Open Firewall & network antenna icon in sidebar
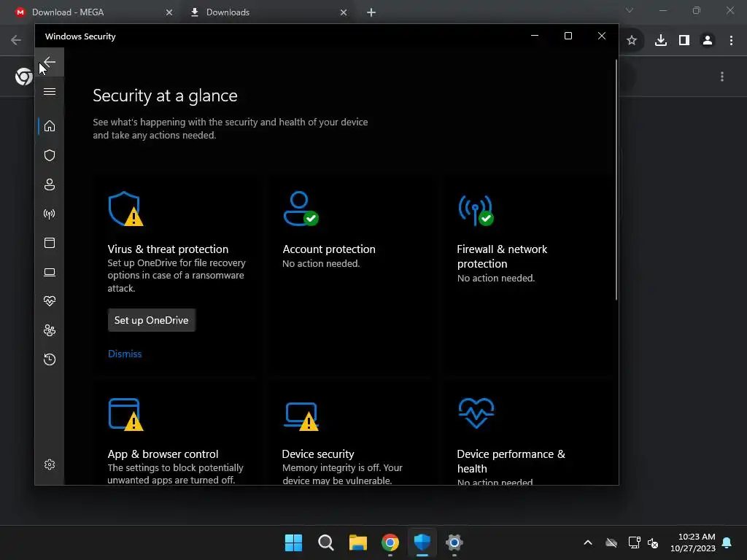Screen dimensions: 747x560 50,214
